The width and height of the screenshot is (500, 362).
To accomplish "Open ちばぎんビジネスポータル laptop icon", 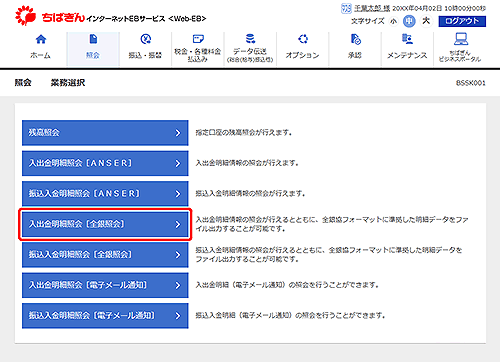I will pos(460,39).
